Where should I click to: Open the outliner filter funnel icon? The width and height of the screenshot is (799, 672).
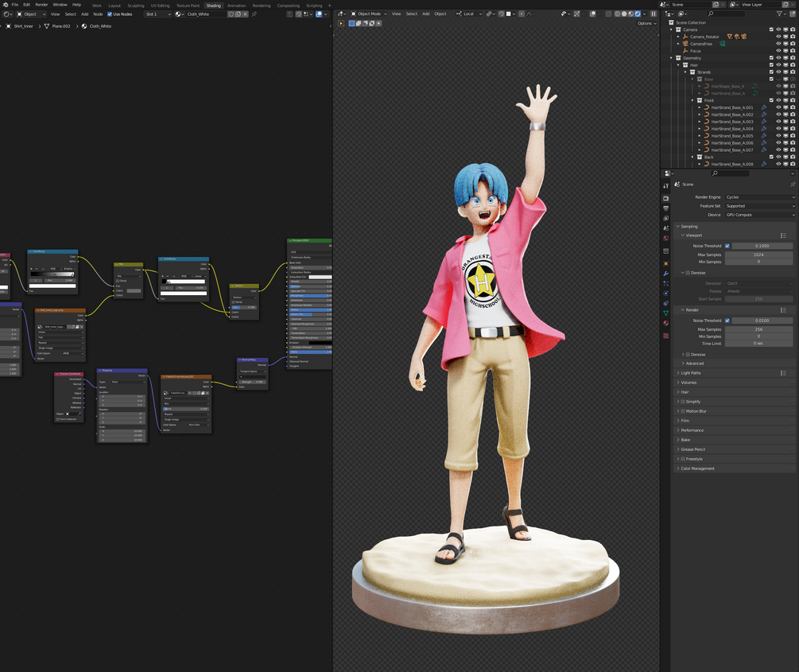780,14
